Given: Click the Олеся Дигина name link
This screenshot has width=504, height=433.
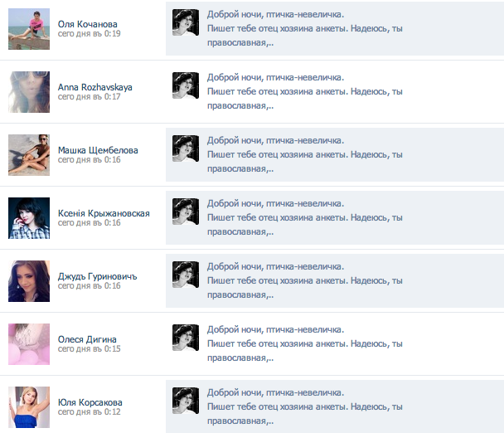Looking at the screenshot, I should pyautogui.click(x=87, y=339).
